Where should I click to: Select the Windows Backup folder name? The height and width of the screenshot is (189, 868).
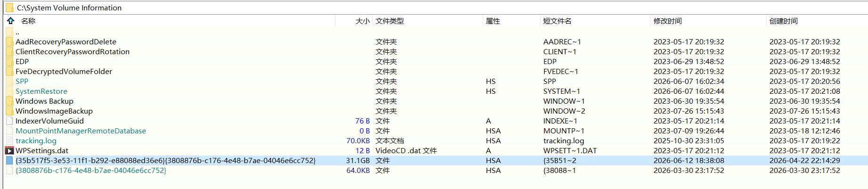click(45, 101)
